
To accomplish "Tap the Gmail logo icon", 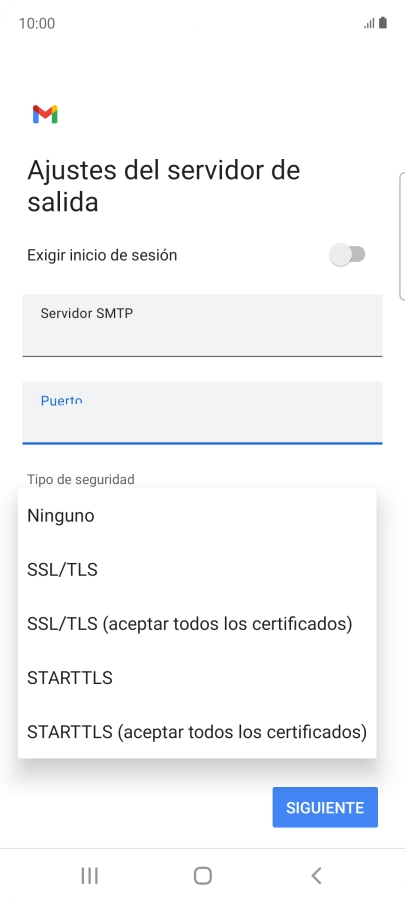I will pos(45,114).
